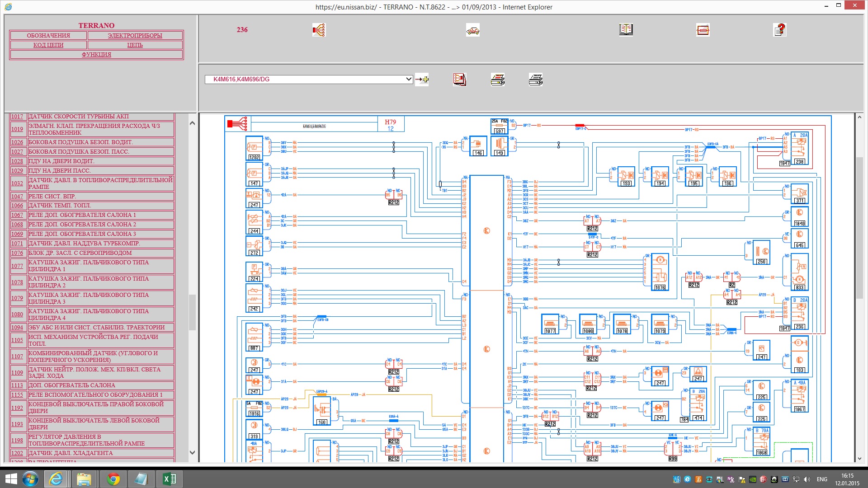Click H79 page reference in diagram header
Image resolution: width=868 pixels, height=488 pixels.
coord(390,122)
